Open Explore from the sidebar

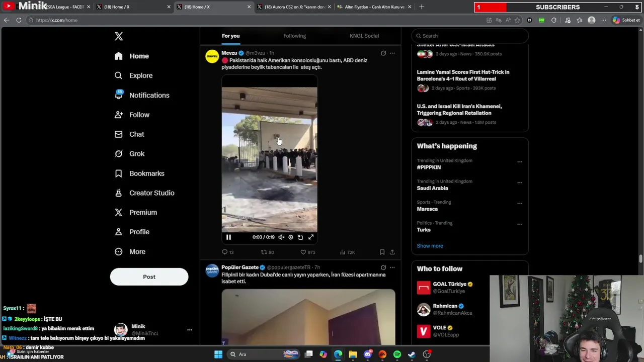point(133,75)
